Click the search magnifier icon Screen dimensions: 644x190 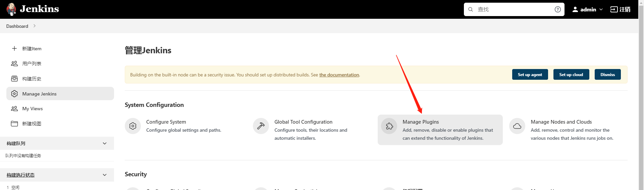pyautogui.click(x=471, y=9)
